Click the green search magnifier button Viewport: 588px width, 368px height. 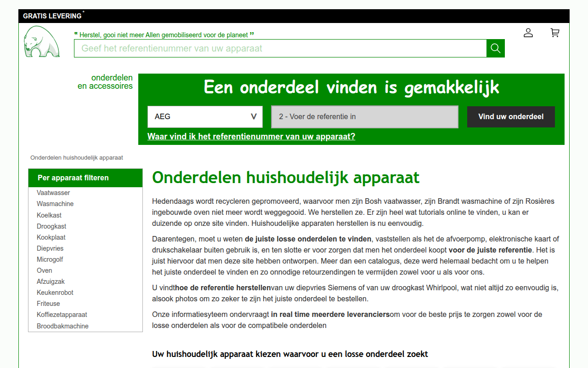[496, 48]
